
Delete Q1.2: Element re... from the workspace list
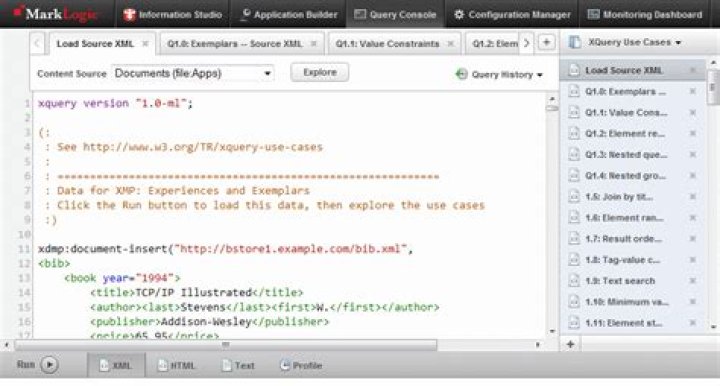(x=692, y=134)
